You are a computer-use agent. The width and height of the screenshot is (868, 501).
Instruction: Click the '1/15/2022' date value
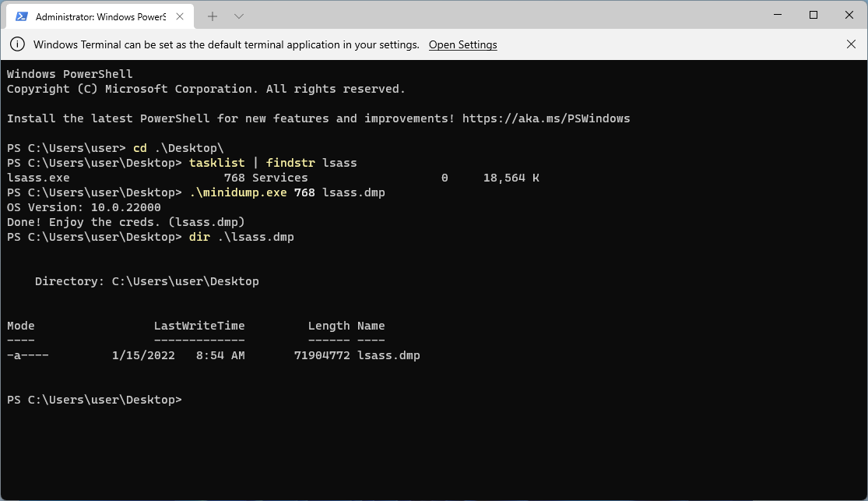coord(143,355)
